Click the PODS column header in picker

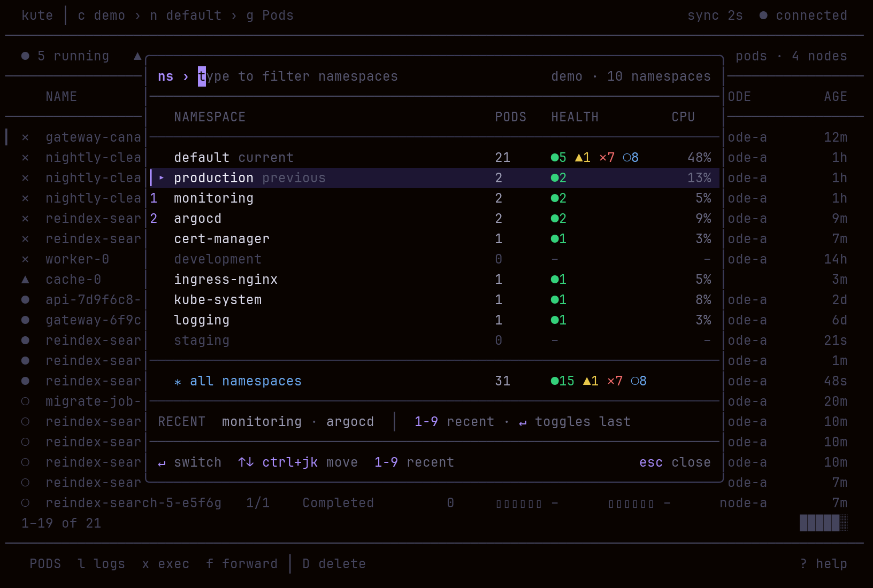(x=510, y=117)
